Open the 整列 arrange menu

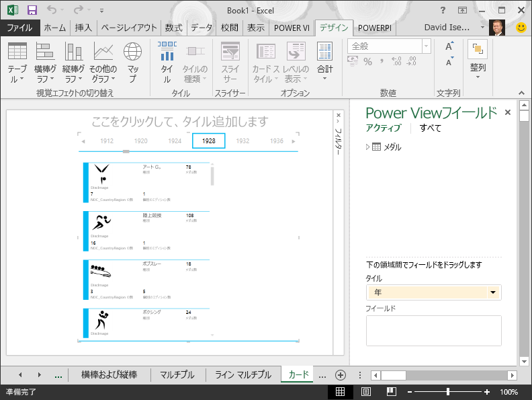coord(478,59)
